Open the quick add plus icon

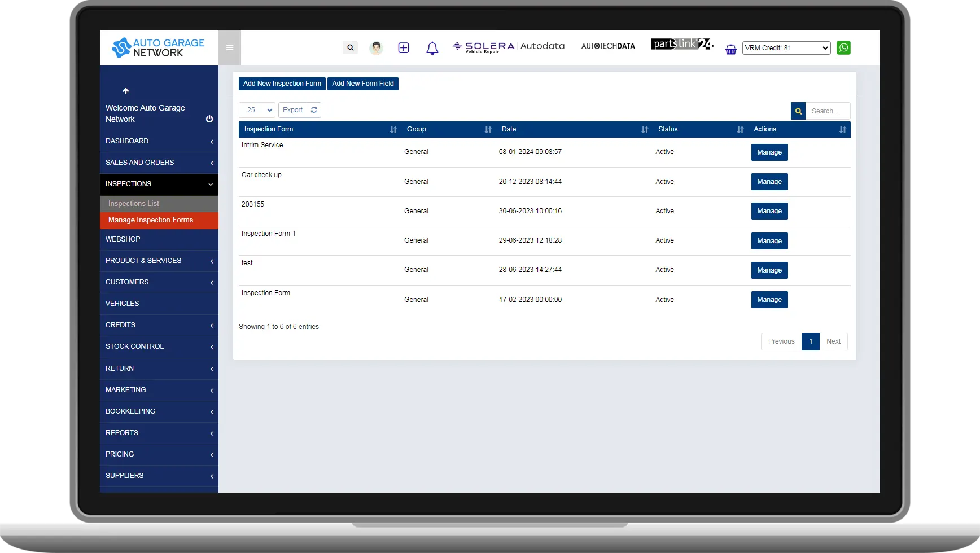pyautogui.click(x=404, y=47)
